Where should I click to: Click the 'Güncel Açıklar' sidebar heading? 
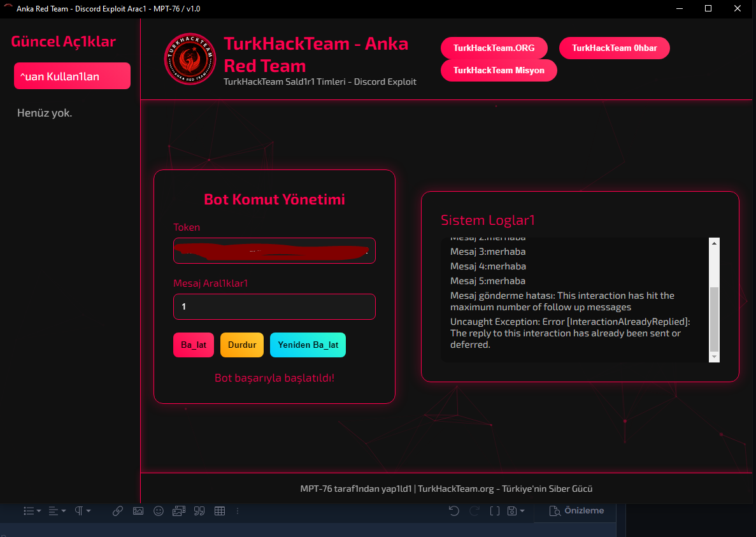click(x=63, y=41)
